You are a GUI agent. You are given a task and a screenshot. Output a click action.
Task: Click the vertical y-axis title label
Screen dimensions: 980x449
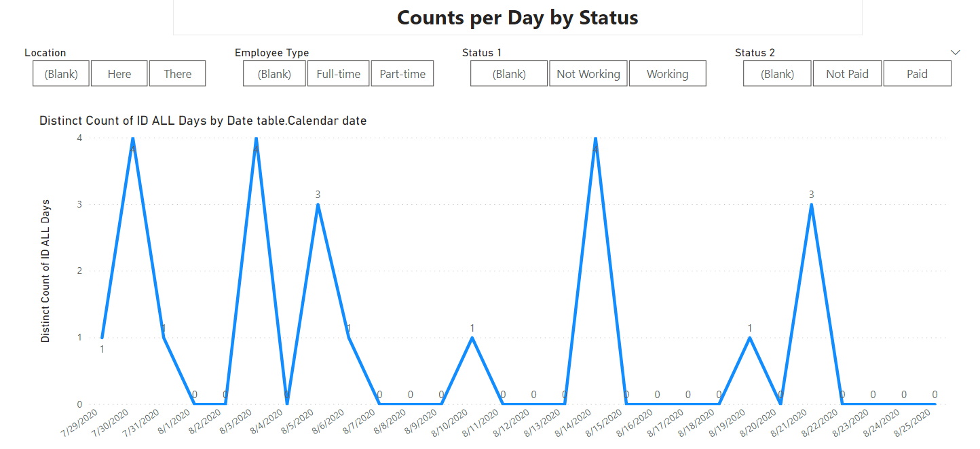(x=45, y=271)
